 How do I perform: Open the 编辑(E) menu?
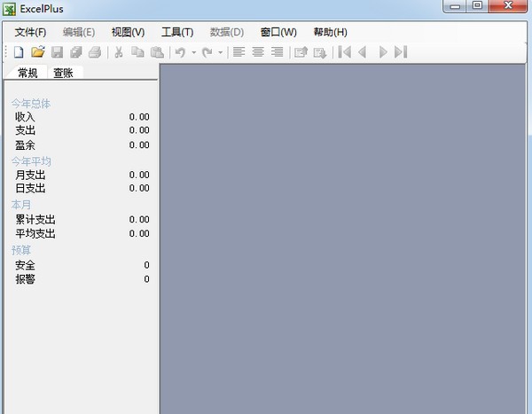pos(79,32)
